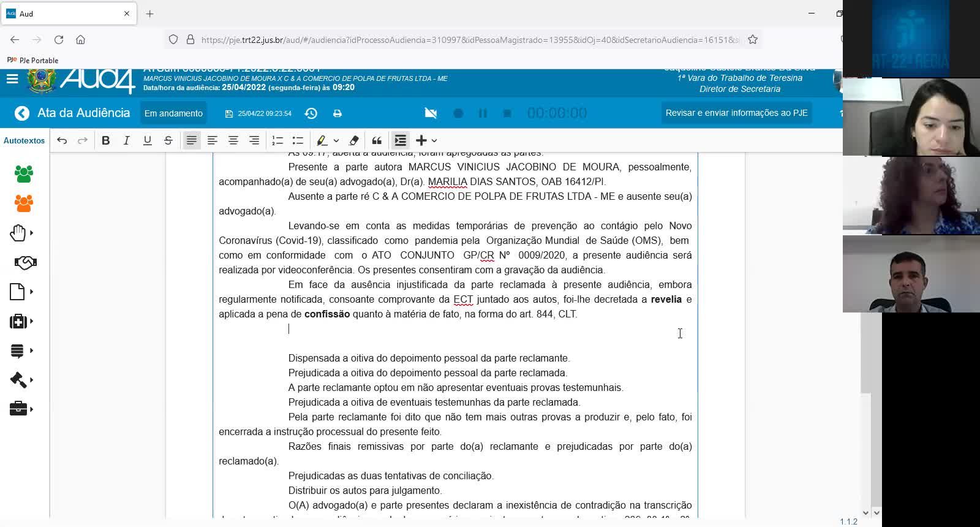
Task: Justify the paragraph text
Action: pyautogui.click(x=192, y=140)
